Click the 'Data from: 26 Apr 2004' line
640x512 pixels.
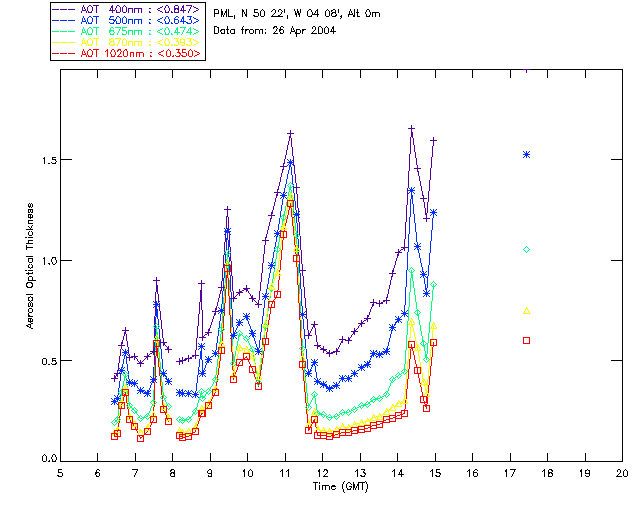pos(274,30)
